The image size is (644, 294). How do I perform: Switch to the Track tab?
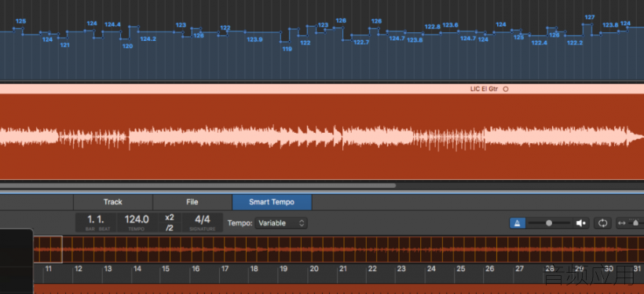tap(113, 202)
